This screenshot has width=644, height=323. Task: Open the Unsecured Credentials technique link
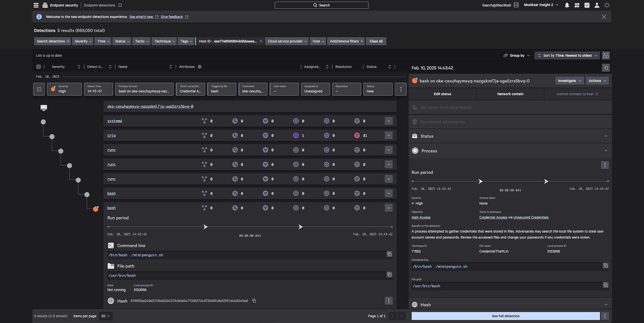coord(531,217)
